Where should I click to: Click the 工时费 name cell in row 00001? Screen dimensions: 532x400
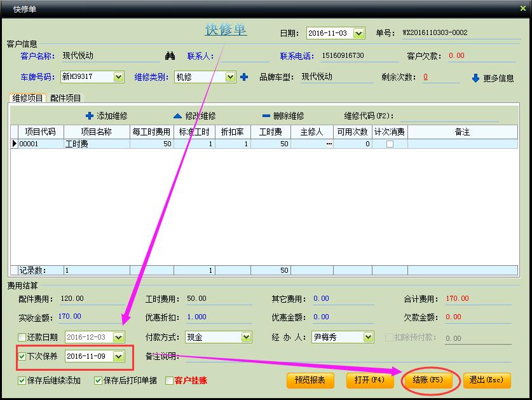point(97,144)
